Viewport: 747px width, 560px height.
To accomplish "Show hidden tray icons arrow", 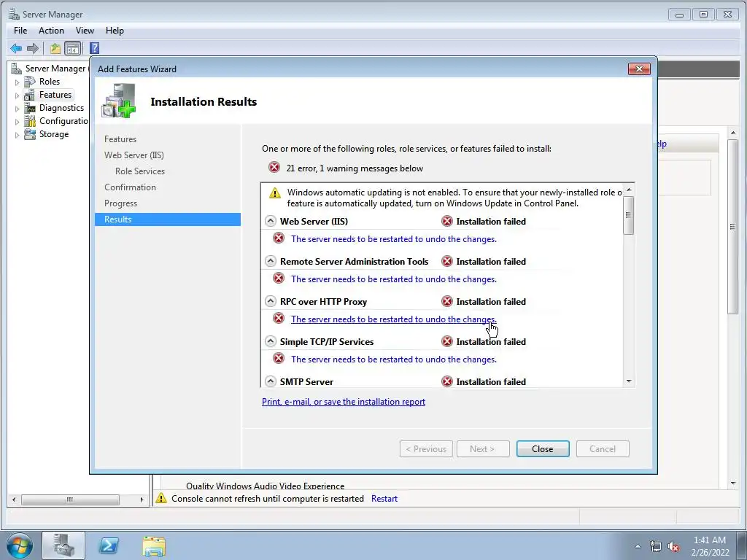I will [638, 547].
